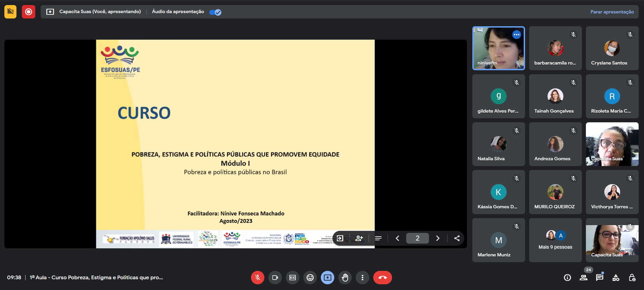Viewport: 644px width, 290px height.
Task: Show the participants list icon
Action: tap(584, 278)
